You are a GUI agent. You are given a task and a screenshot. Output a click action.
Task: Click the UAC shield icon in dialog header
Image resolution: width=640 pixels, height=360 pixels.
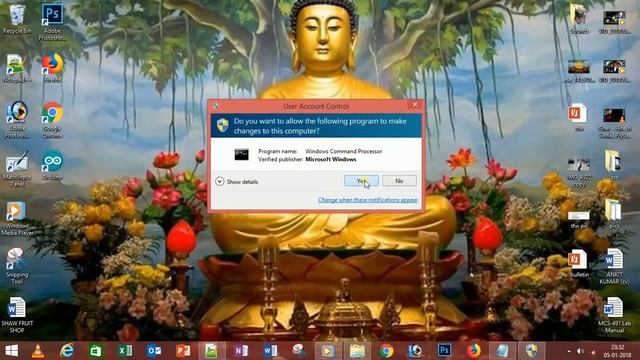pyautogui.click(x=222, y=125)
